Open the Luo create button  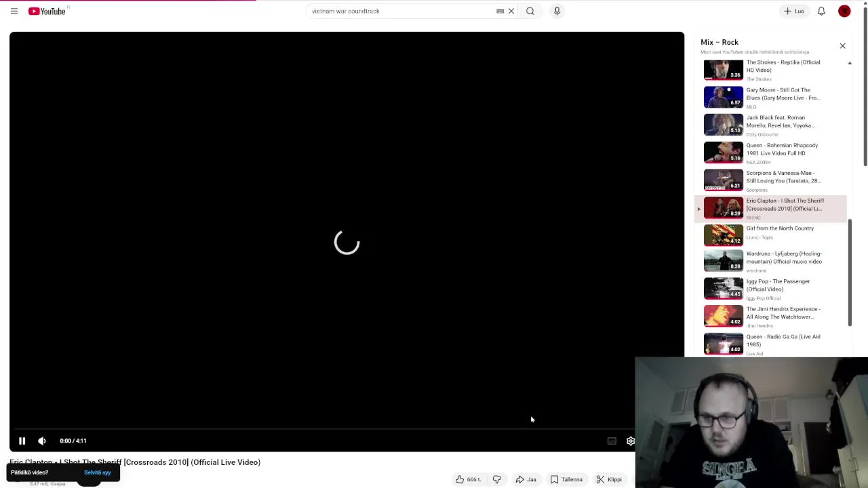coord(794,11)
